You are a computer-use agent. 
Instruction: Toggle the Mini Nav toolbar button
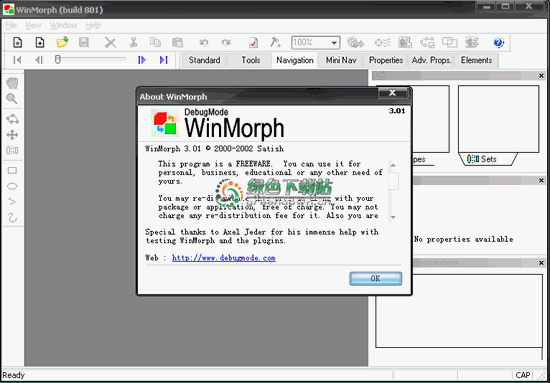(x=341, y=60)
